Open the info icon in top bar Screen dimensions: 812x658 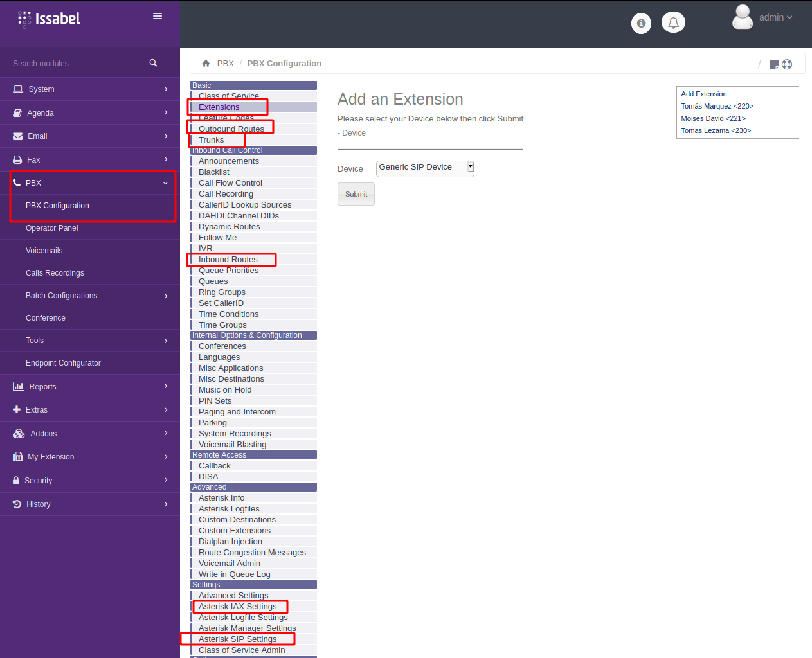point(641,23)
